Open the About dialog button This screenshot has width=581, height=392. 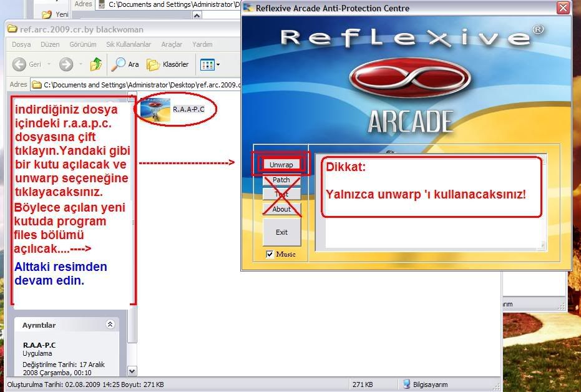click(x=281, y=209)
